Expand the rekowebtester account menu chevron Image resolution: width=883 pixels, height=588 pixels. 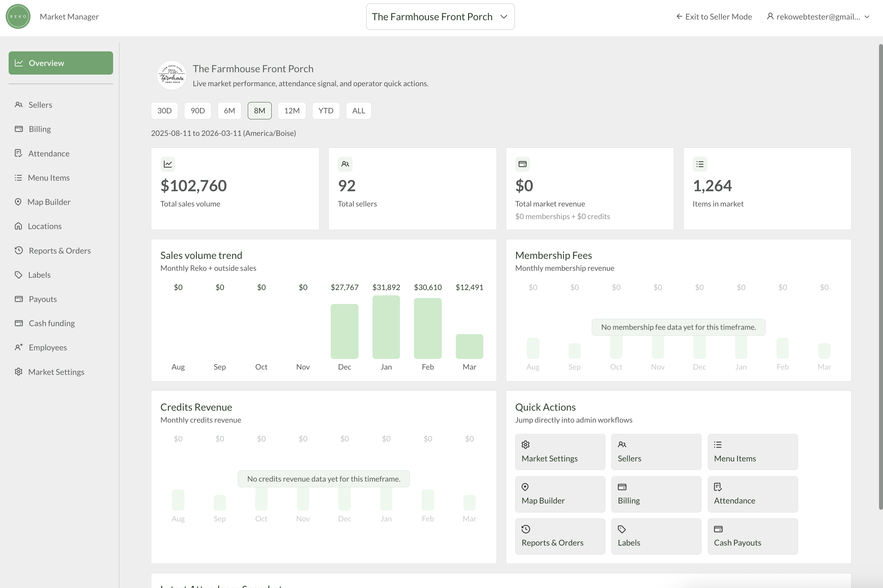867,17
